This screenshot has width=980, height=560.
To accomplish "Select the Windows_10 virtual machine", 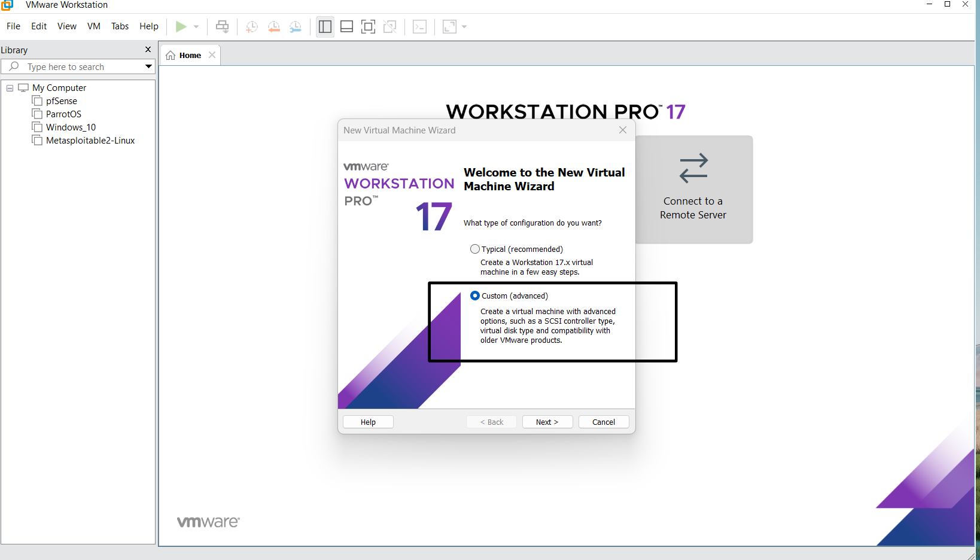I will (71, 127).
